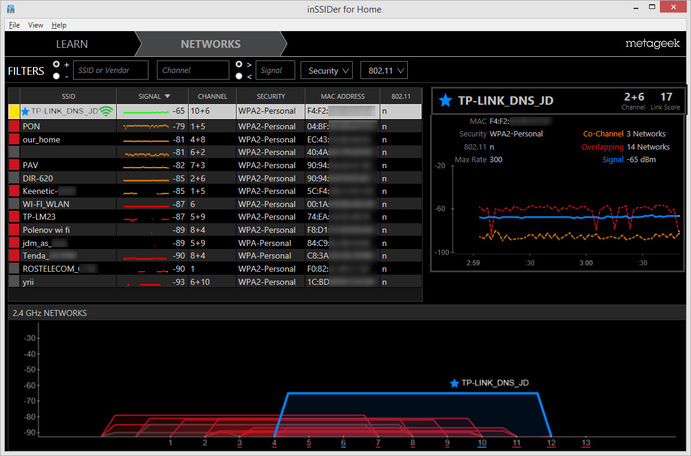Click the blue star label in the 2.4 GHz graph
691x456 pixels.
455,383
